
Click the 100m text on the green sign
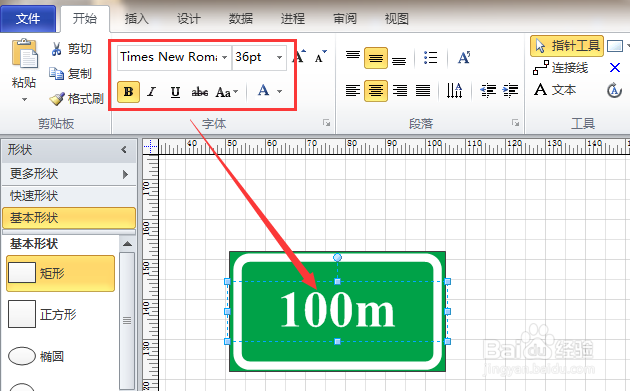click(x=338, y=310)
